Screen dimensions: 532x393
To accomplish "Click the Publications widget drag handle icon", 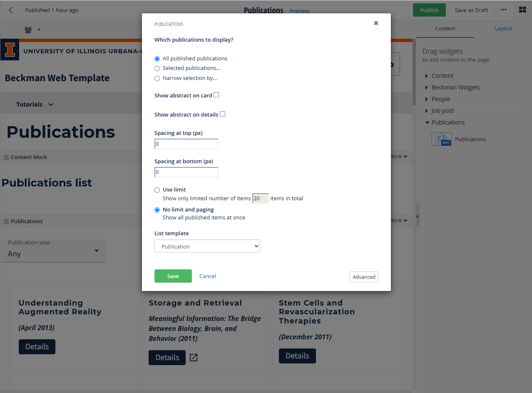I will pos(6,221).
